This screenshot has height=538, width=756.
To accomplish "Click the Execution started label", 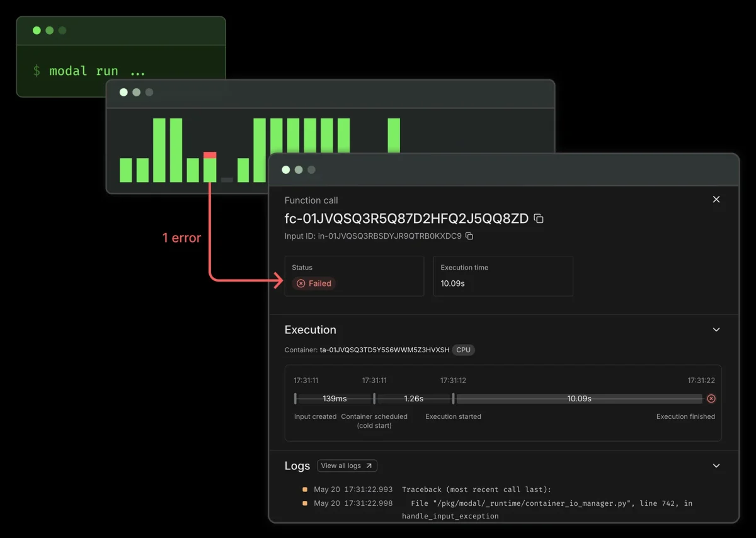I will (x=453, y=416).
